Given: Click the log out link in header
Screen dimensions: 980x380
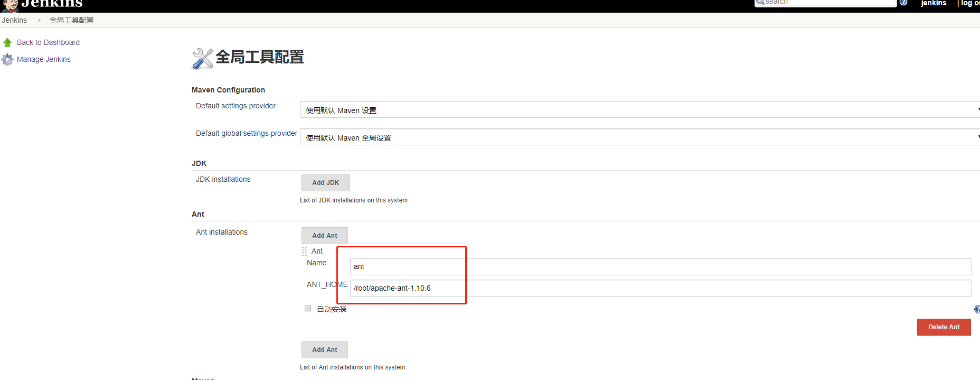Looking at the screenshot, I should point(970,3).
